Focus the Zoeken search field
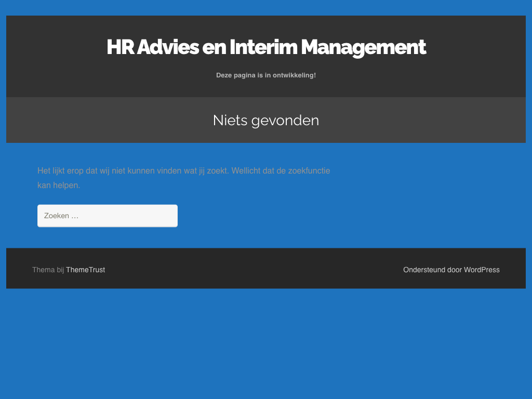 pos(108,216)
